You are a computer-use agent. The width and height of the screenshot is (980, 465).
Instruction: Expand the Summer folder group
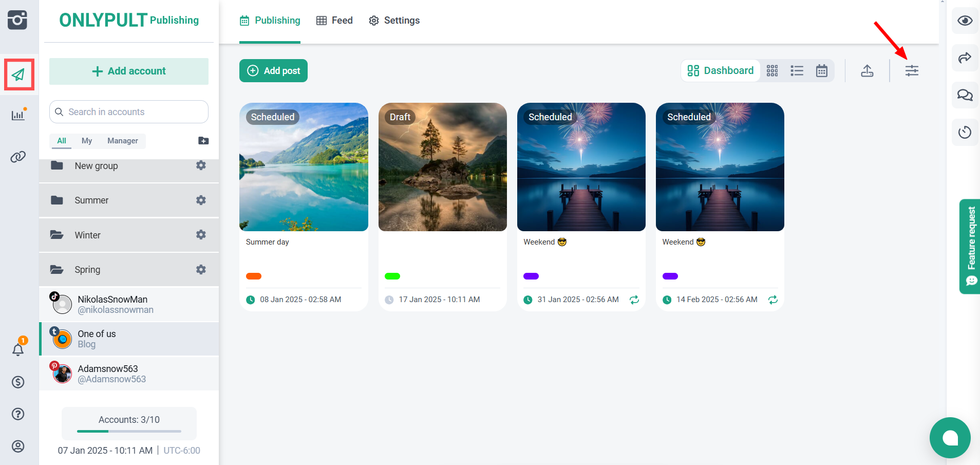91,200
